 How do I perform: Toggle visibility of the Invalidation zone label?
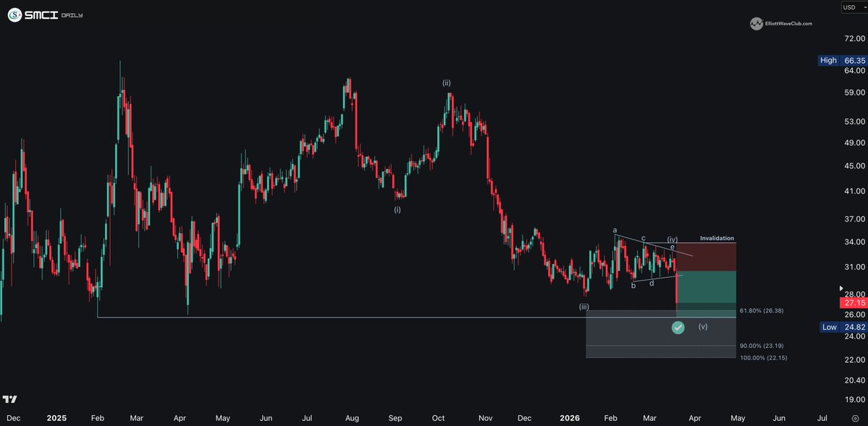(x=717, y=237)
